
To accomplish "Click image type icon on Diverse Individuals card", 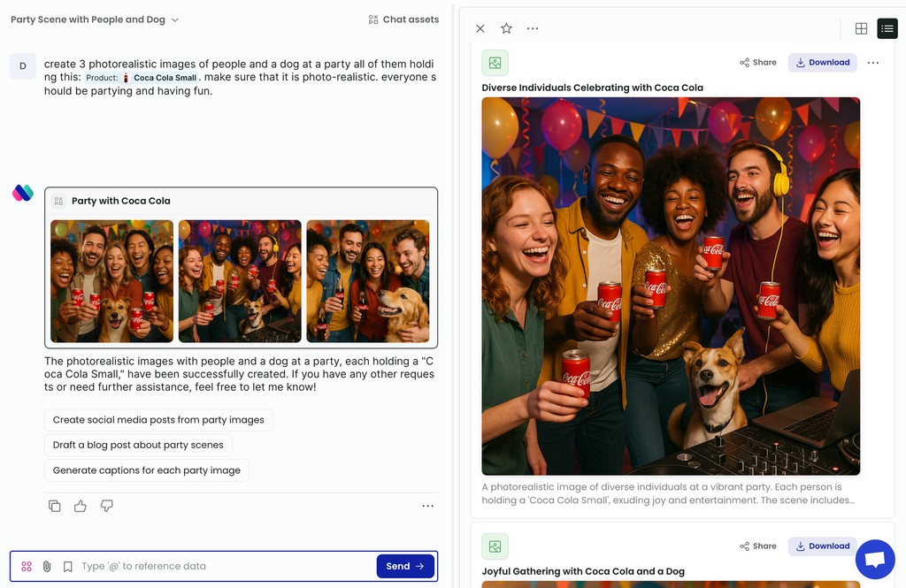I will tap(495, 63).
